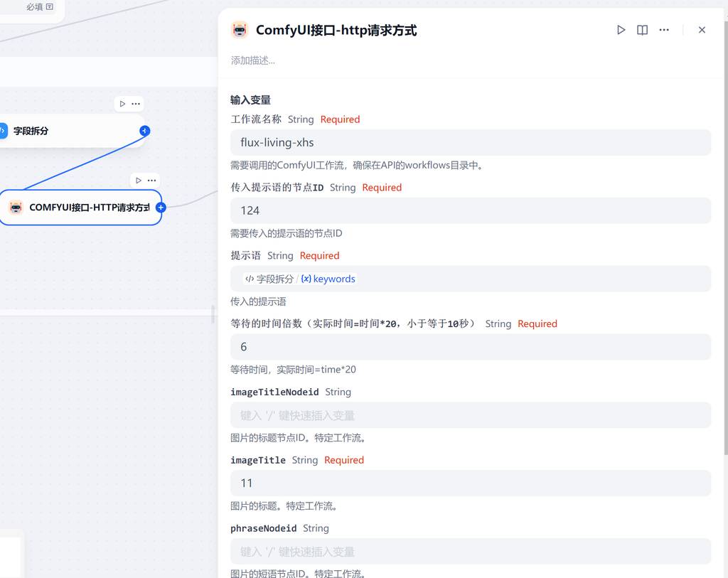
Task: Click the plus handle on COMFYUI接口 node
Action: [161, 208]
